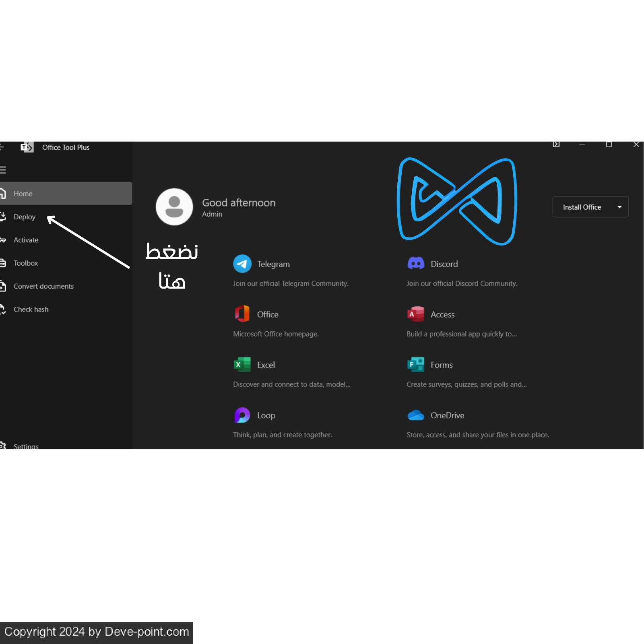Click 'Create surveys, quizzes, and polls and...' text

(x=466, y=385)
